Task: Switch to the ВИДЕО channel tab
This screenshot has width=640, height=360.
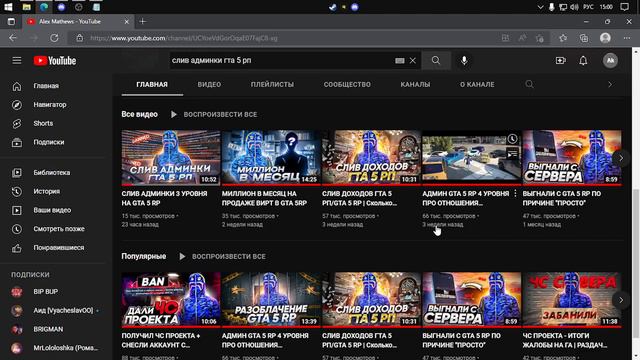Action: [x=209, y=84]
